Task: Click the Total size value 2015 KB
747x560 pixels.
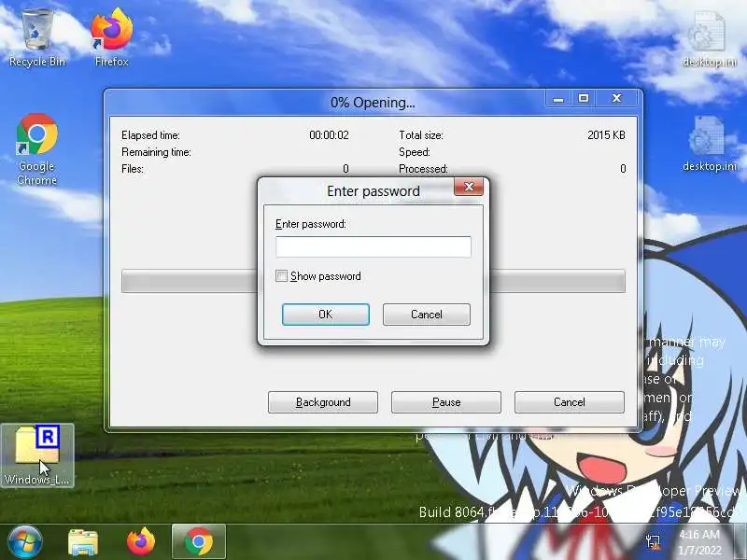Action: click(x=606, y=135)
